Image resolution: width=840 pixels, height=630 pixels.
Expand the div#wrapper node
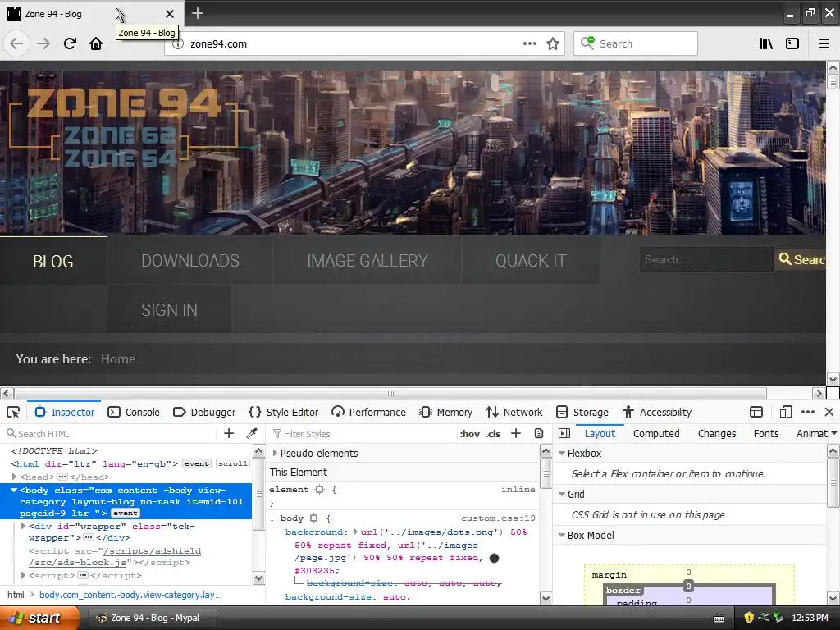point(23,526)
